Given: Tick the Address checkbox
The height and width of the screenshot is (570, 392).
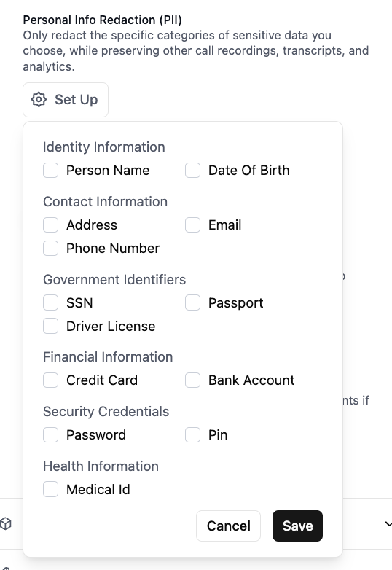Looking at the screenshot, I should point(50,225).
